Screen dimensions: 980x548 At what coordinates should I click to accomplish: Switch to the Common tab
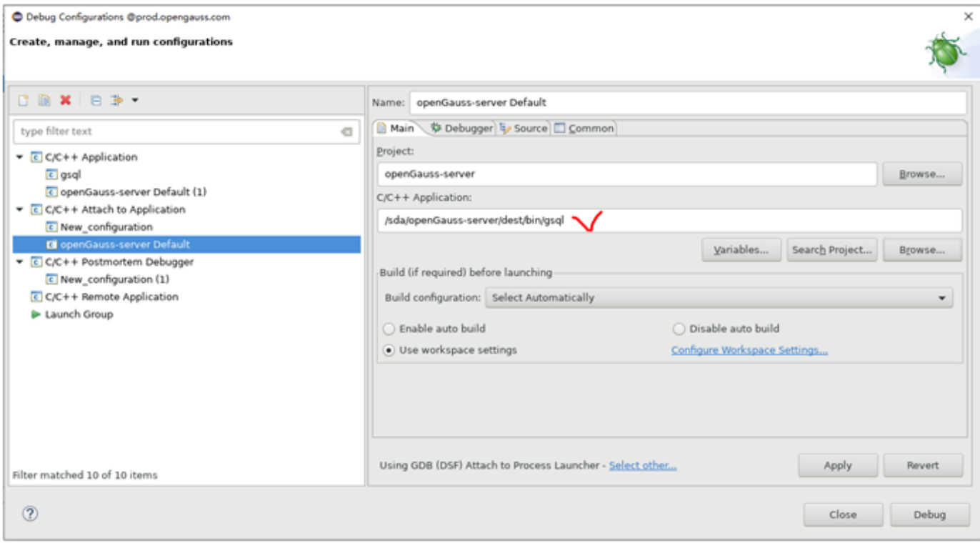pos(584,129)
